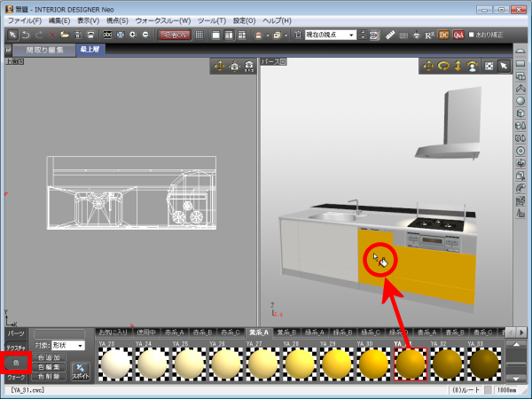The height and width of the screenshot is (399, 532).
Task: Click the pan icon in perspective view
Action: point(429,66)
